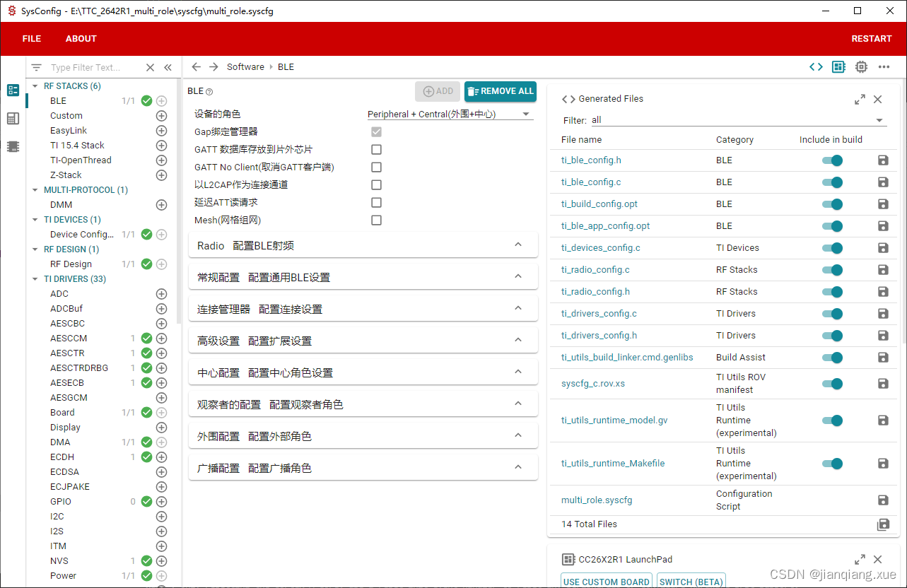Screen dimensions: 907x588
Task: Add a Custom RF stack instance
Action: click(161, 116)
